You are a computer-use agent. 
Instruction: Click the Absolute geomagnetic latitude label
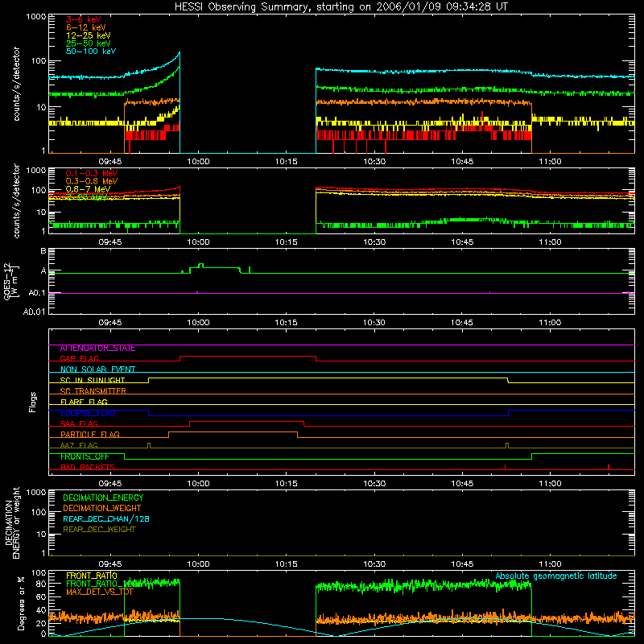coord(556,576)
